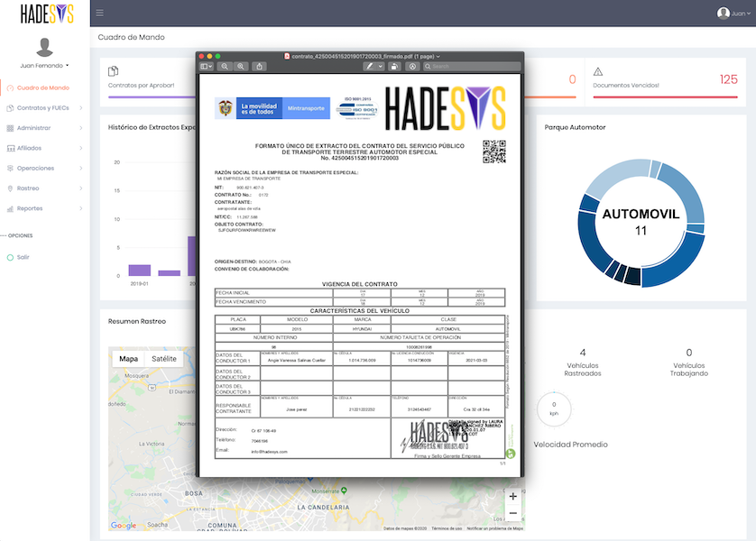
Task: Click the Administrar grid icon
Action: pyautogui.click(x=10, y=128)
